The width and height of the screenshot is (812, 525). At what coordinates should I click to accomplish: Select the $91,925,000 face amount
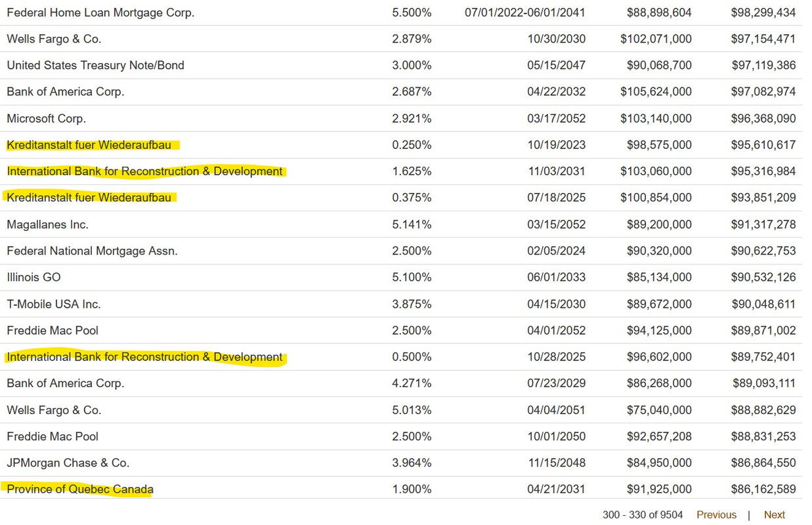point(659,489)
